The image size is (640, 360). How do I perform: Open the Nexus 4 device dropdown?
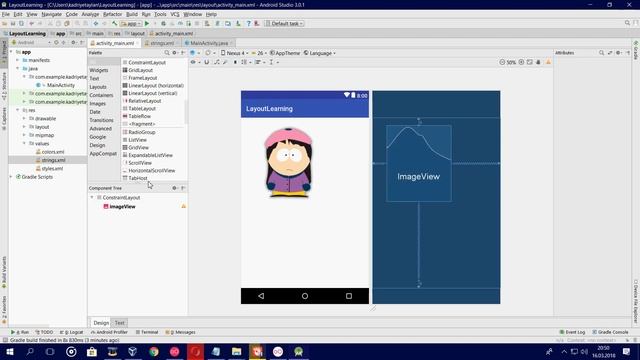(x=234, y=53)
